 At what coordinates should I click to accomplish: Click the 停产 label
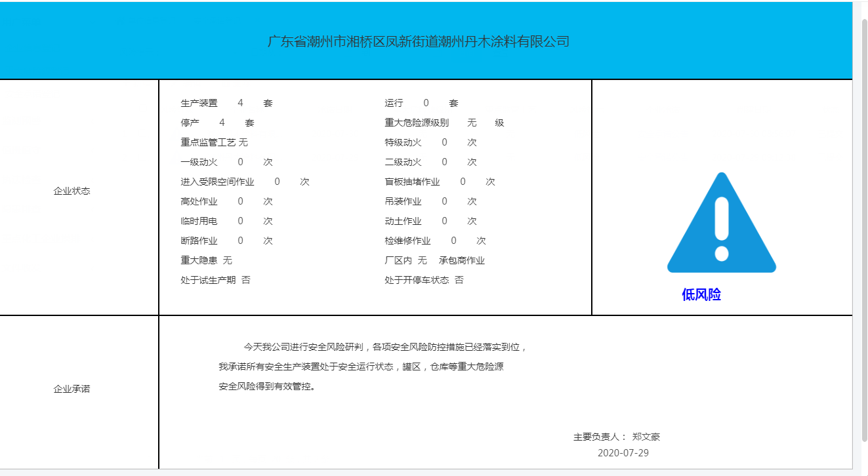(x=190, y=123)
